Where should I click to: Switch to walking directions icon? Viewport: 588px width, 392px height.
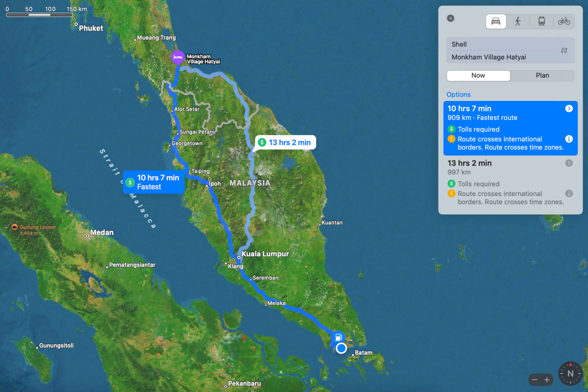(x=518, y=21)
